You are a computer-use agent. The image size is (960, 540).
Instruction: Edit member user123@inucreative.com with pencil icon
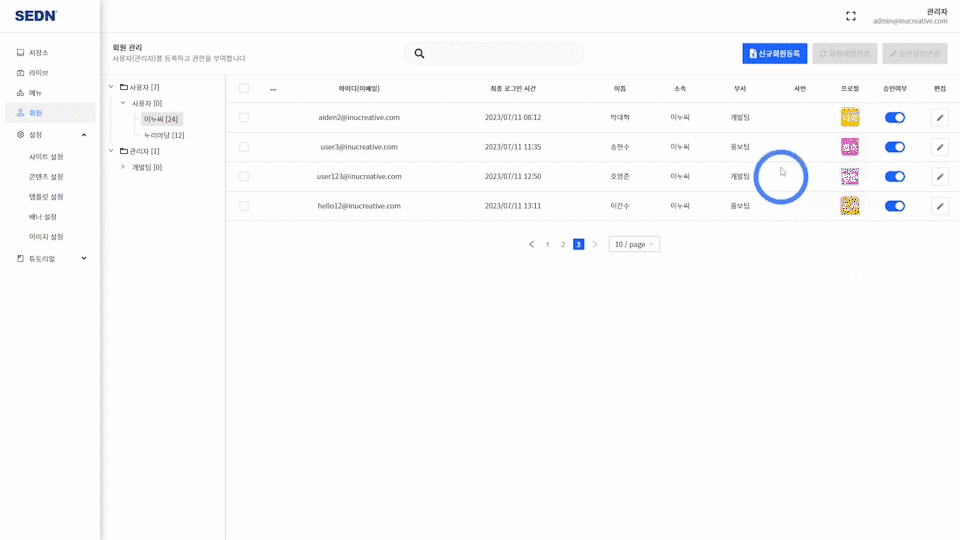point(940,176)
